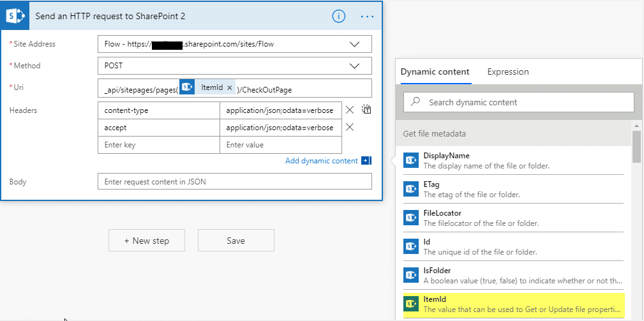This screenshot has width=644, height=321.
Task: Open the info icon on the action header
Action: tap(339, 17)
